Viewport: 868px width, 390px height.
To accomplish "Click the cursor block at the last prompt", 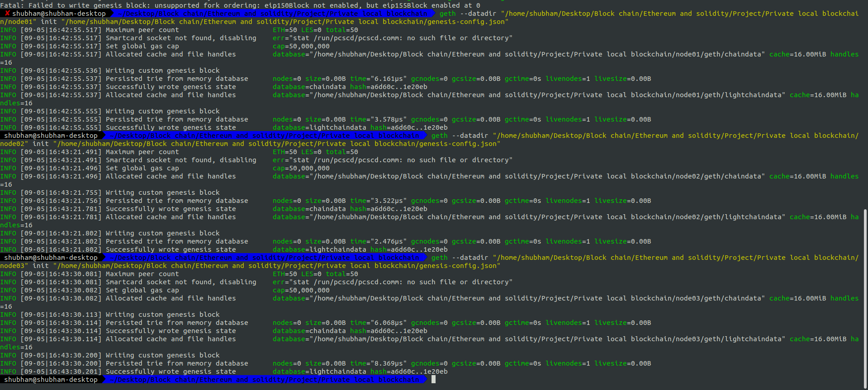I will [433, 380].
